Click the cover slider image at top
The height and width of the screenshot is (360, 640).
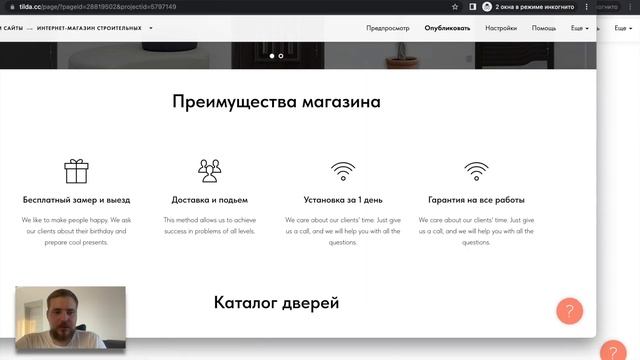298,55
